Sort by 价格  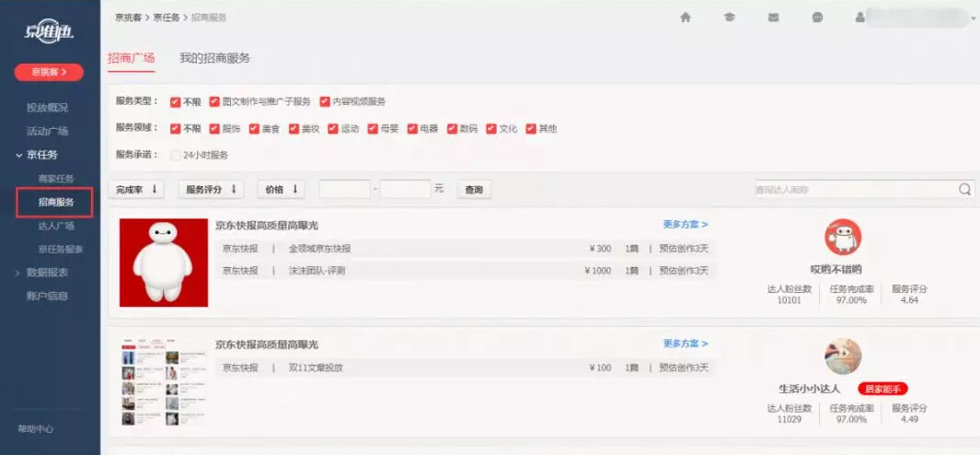281,189
